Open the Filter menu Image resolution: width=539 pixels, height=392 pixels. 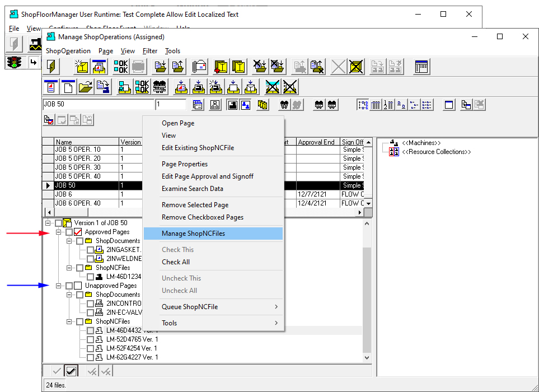point(150,51)
